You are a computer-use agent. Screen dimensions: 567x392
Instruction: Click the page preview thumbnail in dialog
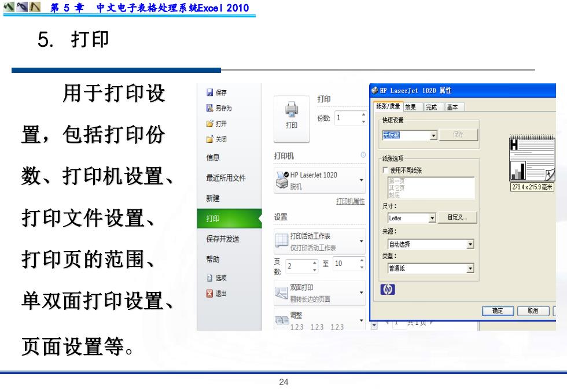pyautogui.click(x=532, y=157)
